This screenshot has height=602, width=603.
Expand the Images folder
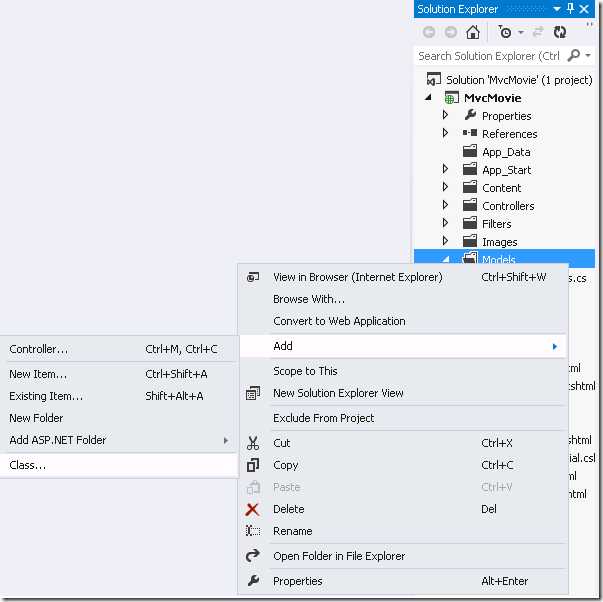click(x=445, y=241)
